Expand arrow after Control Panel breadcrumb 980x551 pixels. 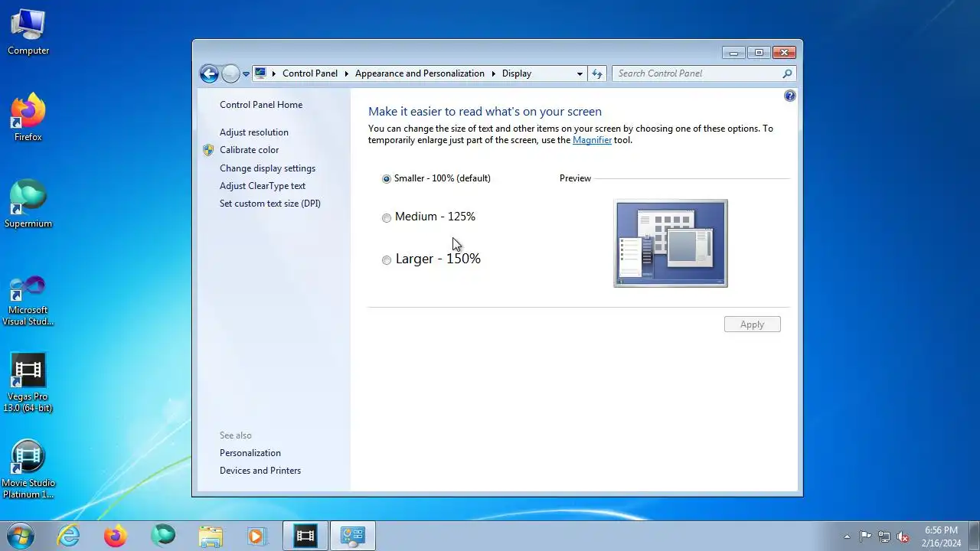[x=346, y=73]
